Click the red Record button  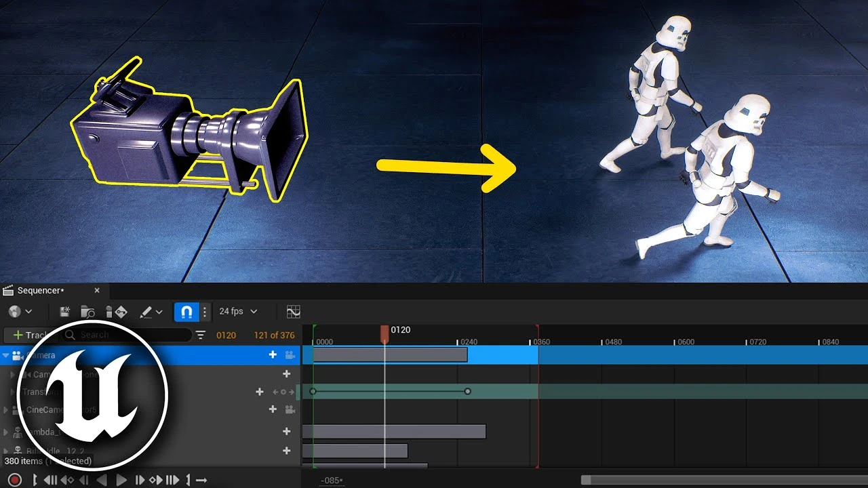click(15, 480)
